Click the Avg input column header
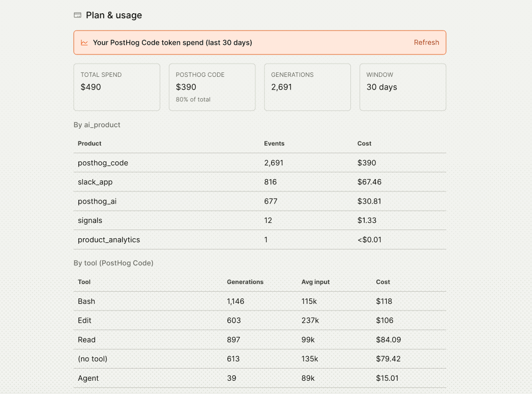 point(315,282)
